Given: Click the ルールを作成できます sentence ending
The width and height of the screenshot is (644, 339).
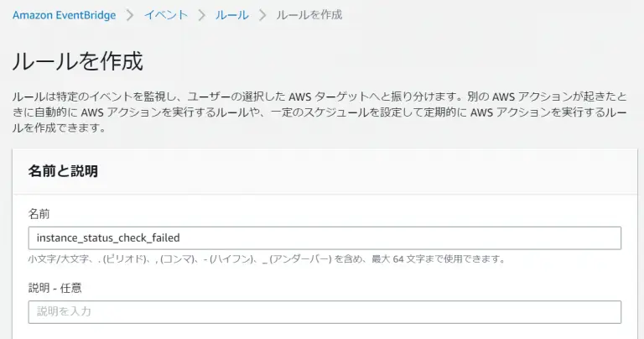Looking at the screenshot, I should pos(60,128).
